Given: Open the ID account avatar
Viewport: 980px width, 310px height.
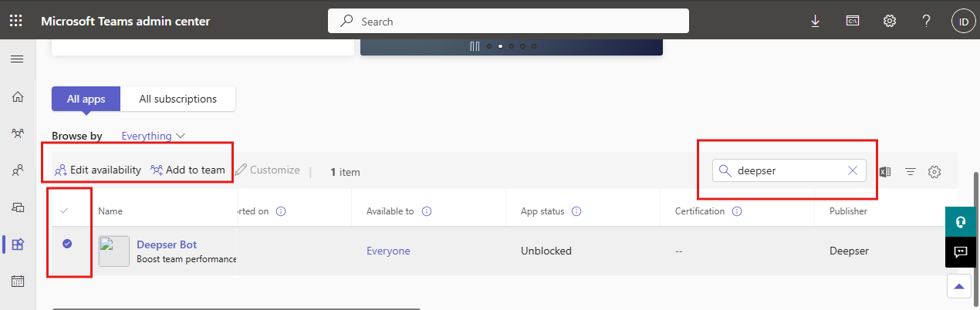Looking at the screenshot, I should click(963, 22).
